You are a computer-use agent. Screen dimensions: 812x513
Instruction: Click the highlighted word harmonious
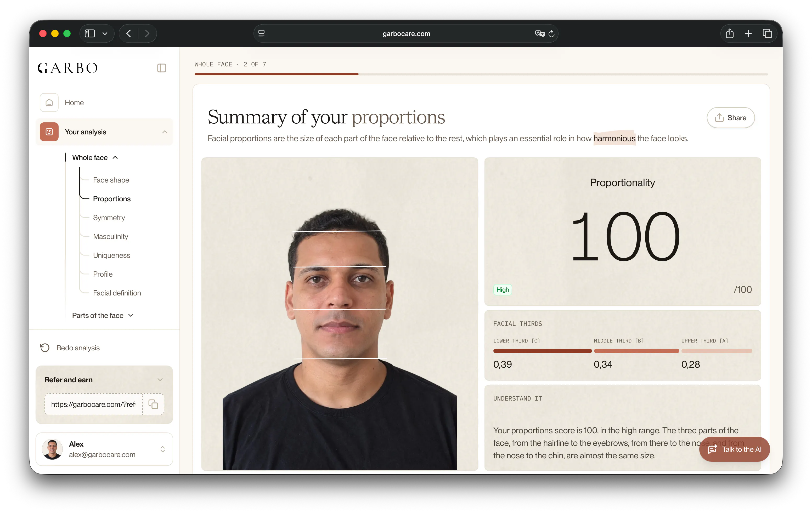tap(614, 138)
